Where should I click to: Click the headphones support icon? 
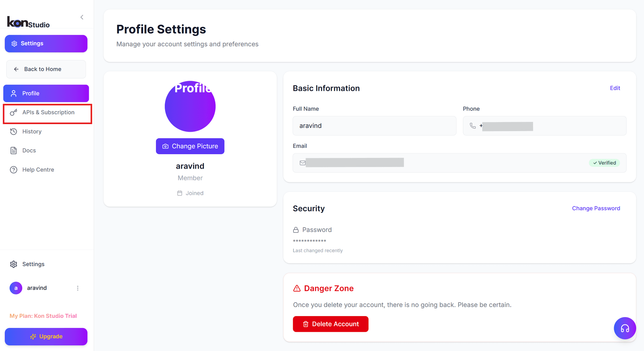coord(625,328)
